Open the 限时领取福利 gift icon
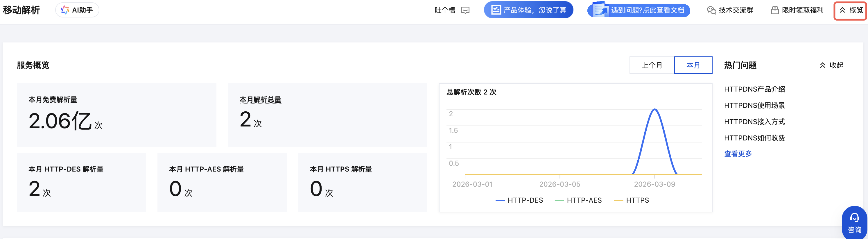The width and height of the screenshot is (868, 239). click(x=775, y=10)
